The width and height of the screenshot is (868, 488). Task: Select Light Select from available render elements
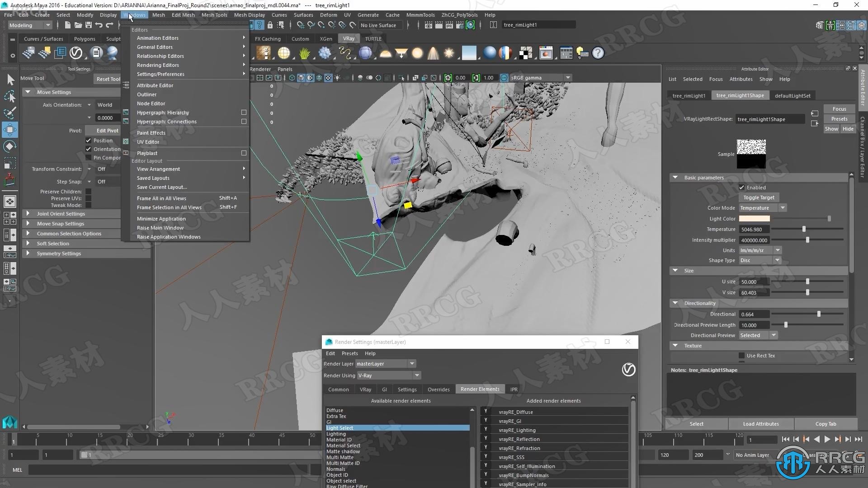click(397, 427)
